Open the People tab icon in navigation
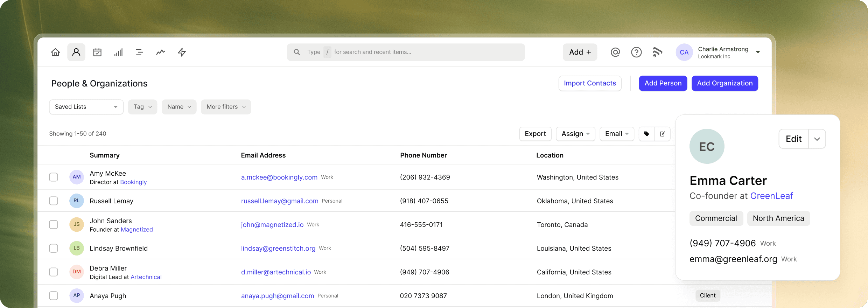 coord(76,52)
